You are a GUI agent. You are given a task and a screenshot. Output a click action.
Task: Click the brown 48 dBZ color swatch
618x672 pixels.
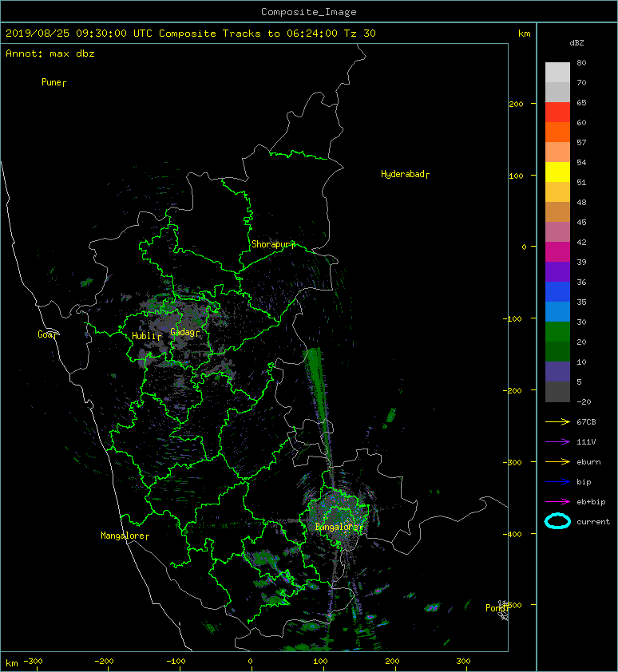click(557, 211)
